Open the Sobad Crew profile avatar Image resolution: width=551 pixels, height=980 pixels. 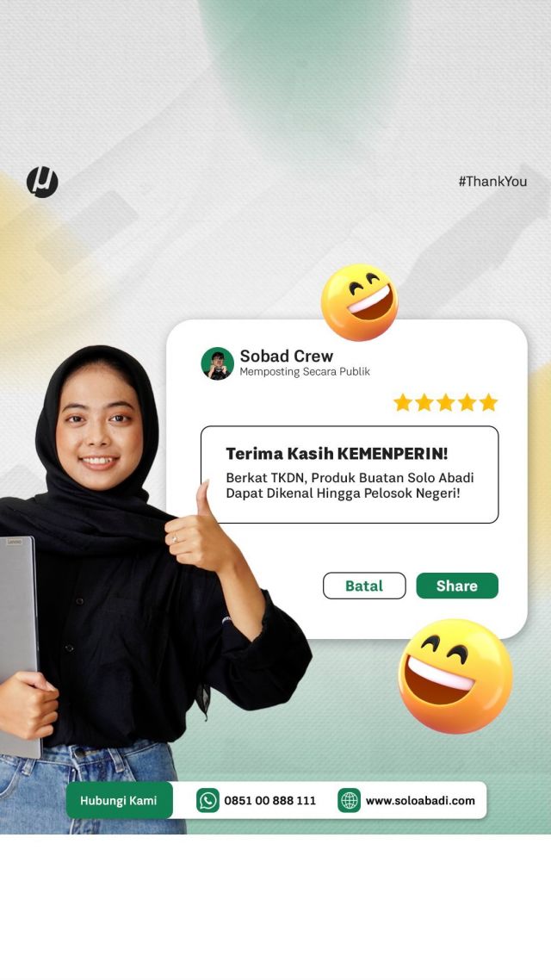[x=218, y=363]
